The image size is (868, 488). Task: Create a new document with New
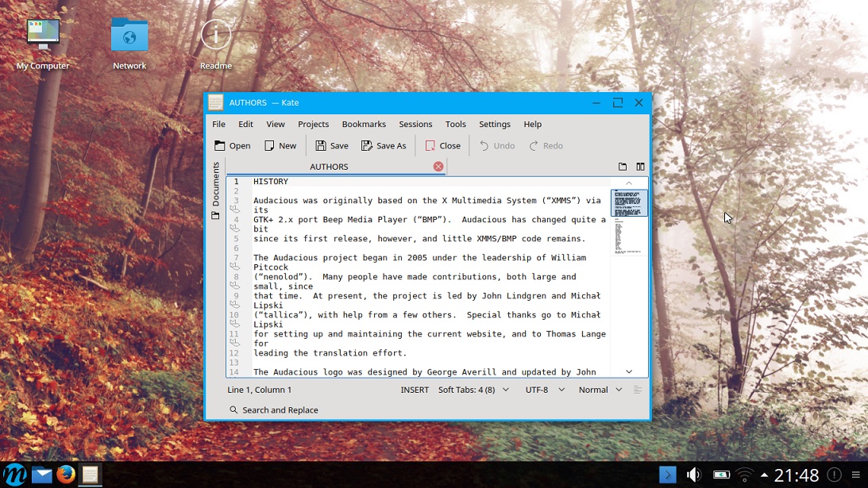280,145
